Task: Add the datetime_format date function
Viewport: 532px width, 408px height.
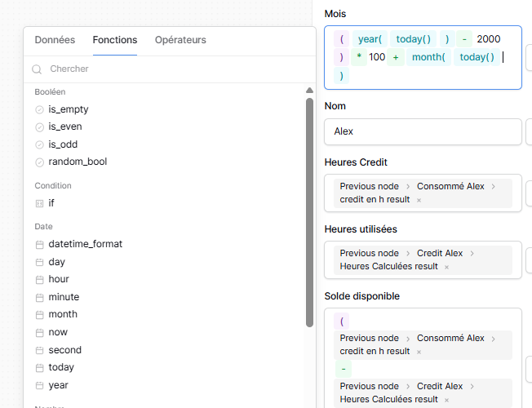Action: coord(85,244)
